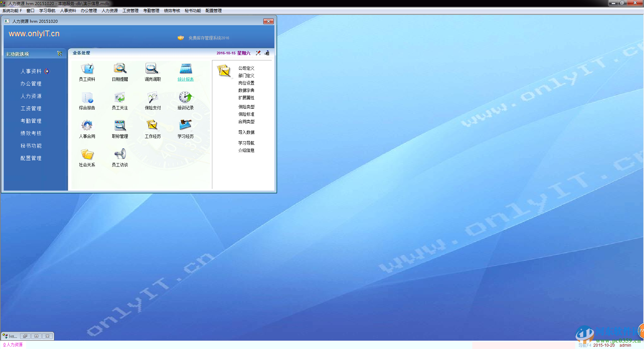Click the 保险类型 link
Screen dimensions: 644x349
(247, 107)
